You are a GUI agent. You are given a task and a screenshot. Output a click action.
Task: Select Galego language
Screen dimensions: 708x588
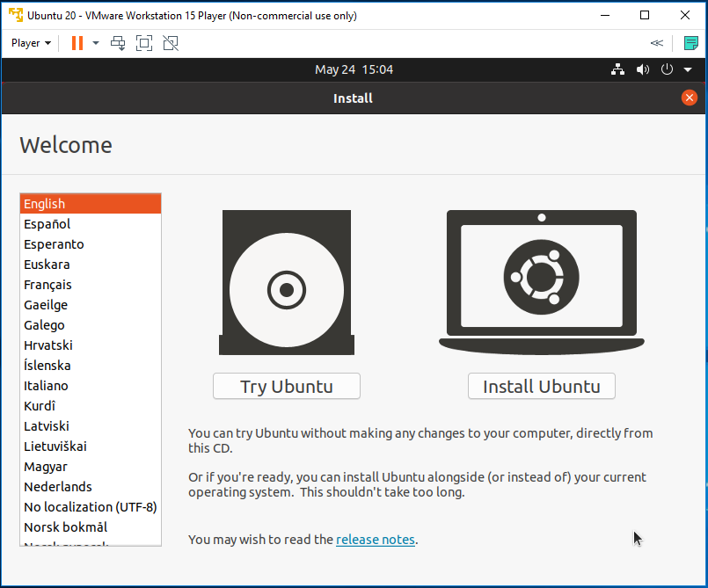[91, 325]
